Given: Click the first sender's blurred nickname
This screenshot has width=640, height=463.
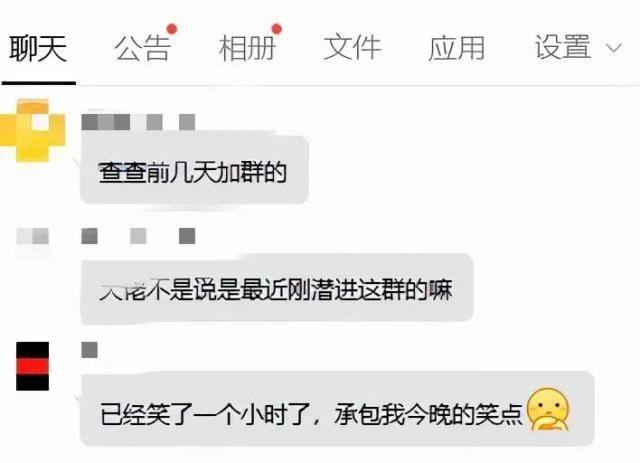Looking at the screenshot, I should [138, 122].
